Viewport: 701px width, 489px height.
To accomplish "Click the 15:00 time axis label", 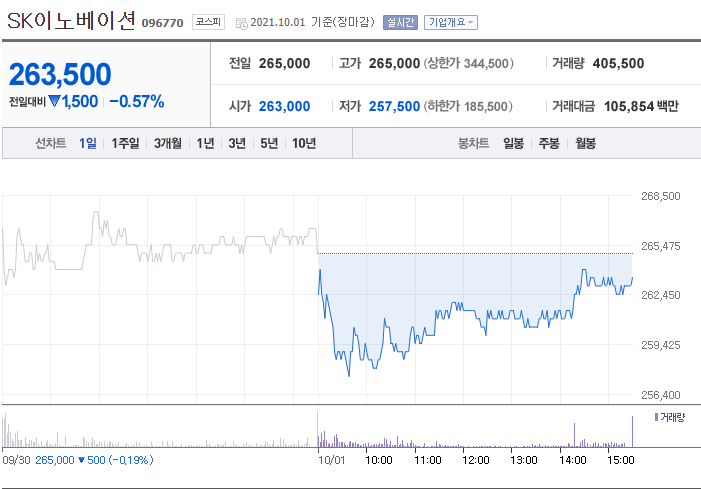I will pos(621,460).
